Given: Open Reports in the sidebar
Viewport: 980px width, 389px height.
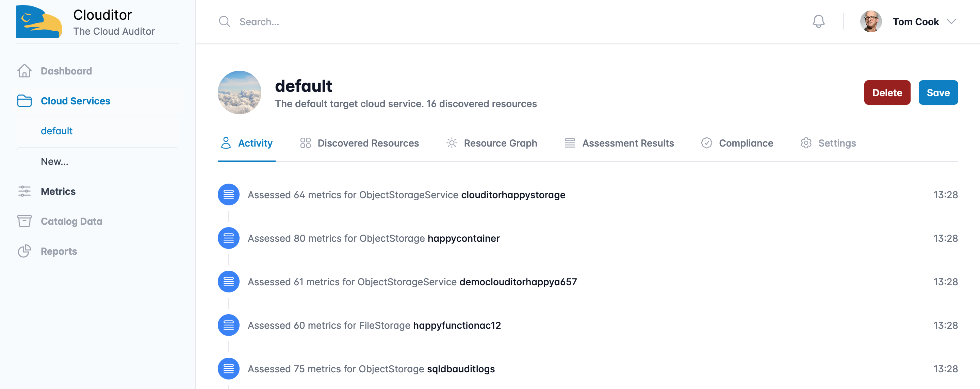Looking at the screenshot, I should [98, 251].
